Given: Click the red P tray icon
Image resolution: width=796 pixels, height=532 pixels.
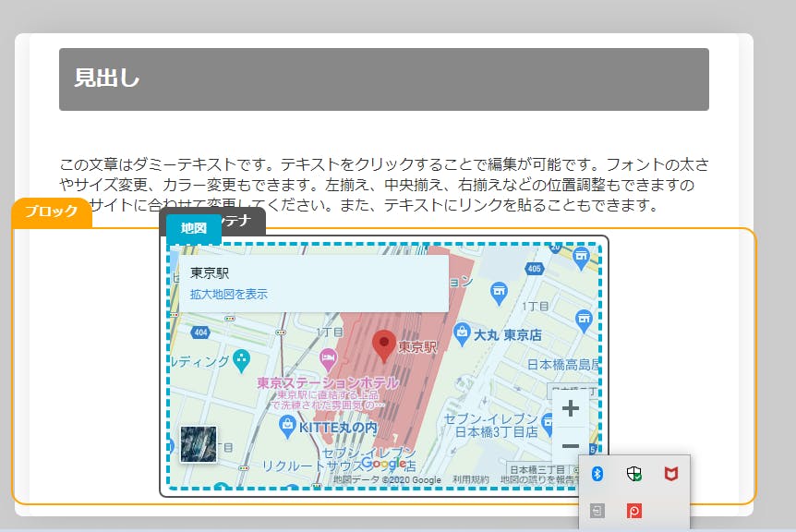Looking at the screenshot, I should [x=633, y=510].
